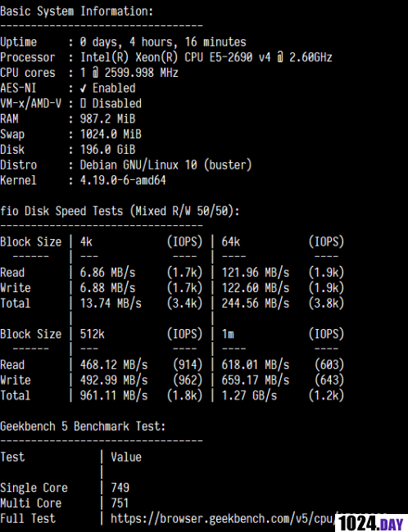This screenshot has height=532, width=408.
Task: Click the 64k Total 244.56 MB/s value
Action: (x=256, y=304)
